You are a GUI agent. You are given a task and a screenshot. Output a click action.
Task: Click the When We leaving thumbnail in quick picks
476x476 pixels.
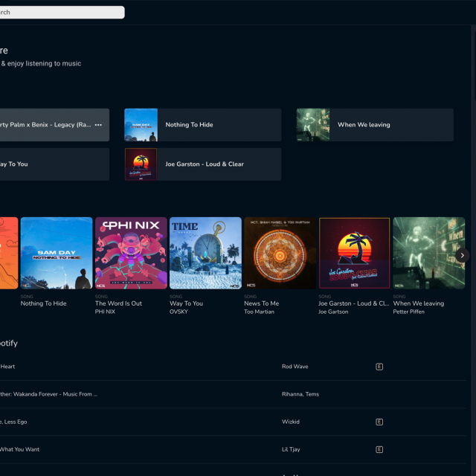coord(313,125)
